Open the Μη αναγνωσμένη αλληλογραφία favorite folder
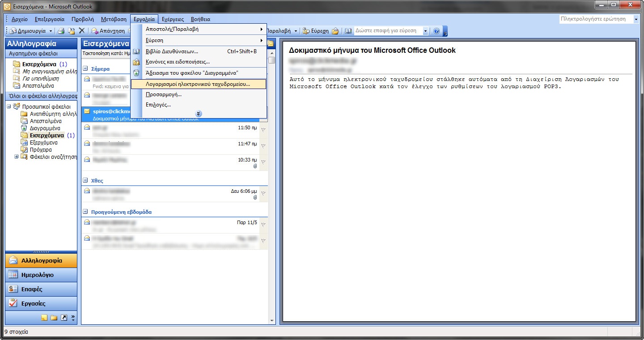 (x=45, y=71)
